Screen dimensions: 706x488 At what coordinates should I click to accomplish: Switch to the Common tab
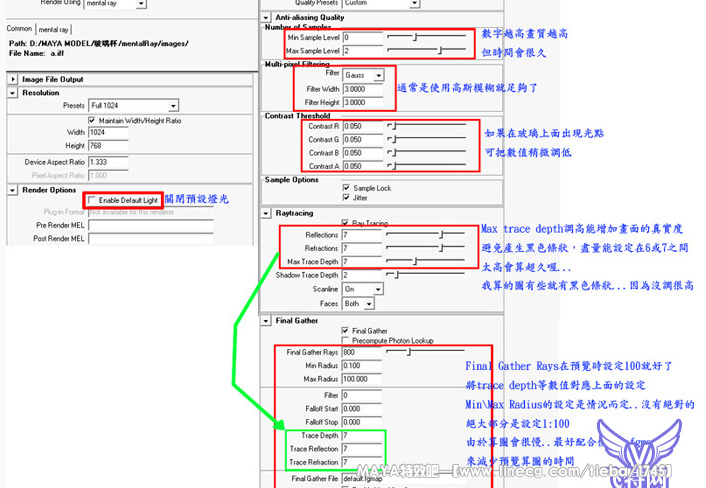(x=19, y=28)
